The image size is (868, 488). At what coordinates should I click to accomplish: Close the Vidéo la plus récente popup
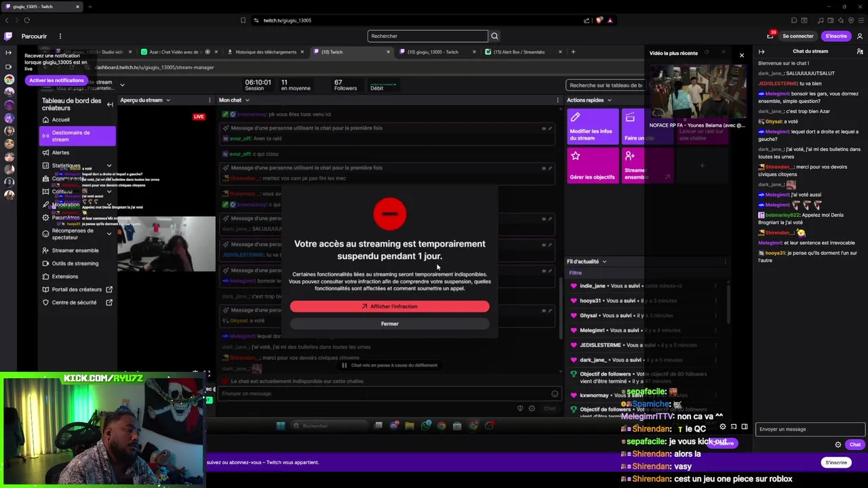[741, 55]
